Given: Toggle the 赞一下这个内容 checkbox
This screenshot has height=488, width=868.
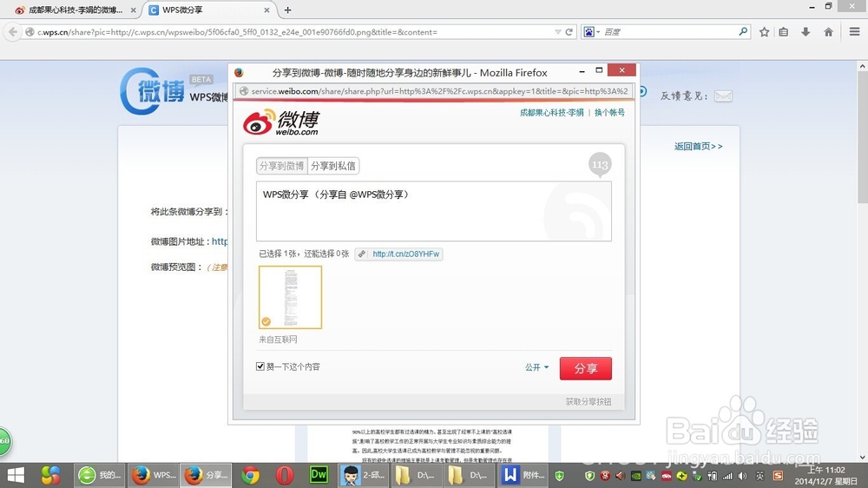Looking at the screenshot, I should tap(260, 366).
